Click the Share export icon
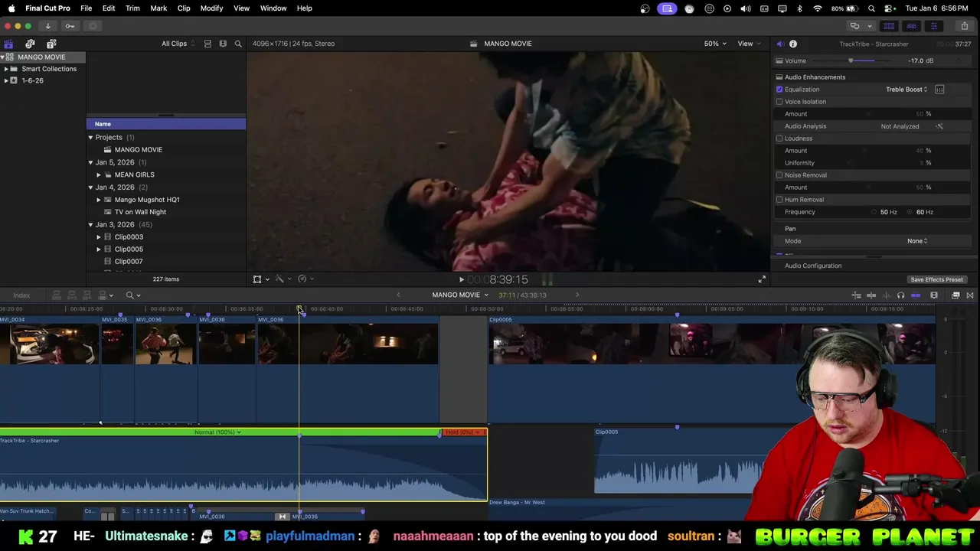The height and width of the screenshot is (551, 980). pyautogui.click(x=964, y=26)
